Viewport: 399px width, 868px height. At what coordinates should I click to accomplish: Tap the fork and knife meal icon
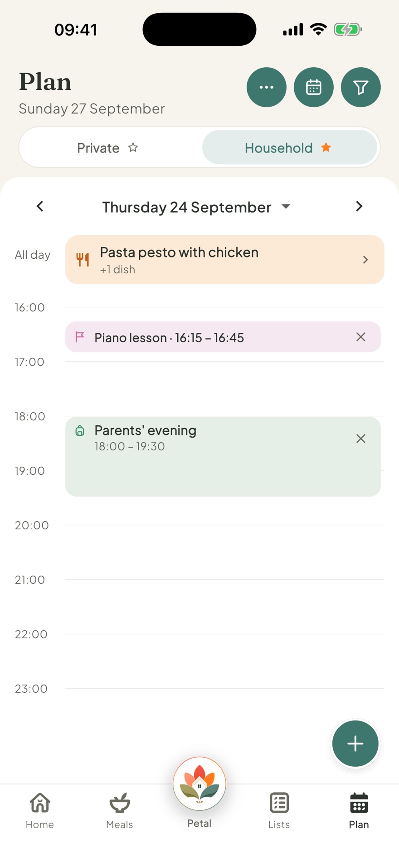(83, 260)
